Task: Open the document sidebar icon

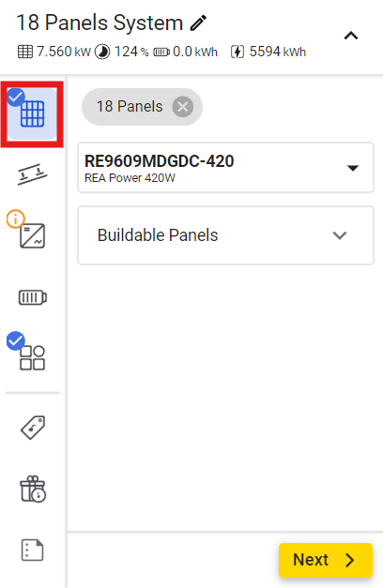Action: tap(32, 550)
